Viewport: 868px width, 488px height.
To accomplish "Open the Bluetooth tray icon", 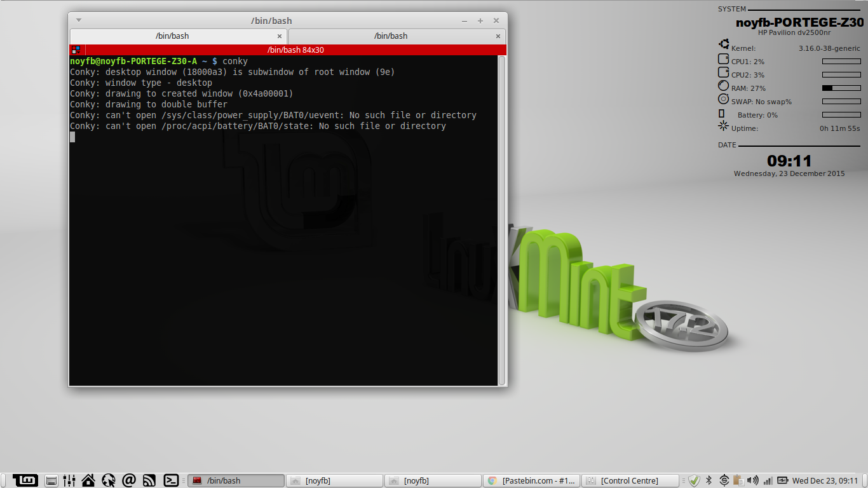I will point(709,480).
